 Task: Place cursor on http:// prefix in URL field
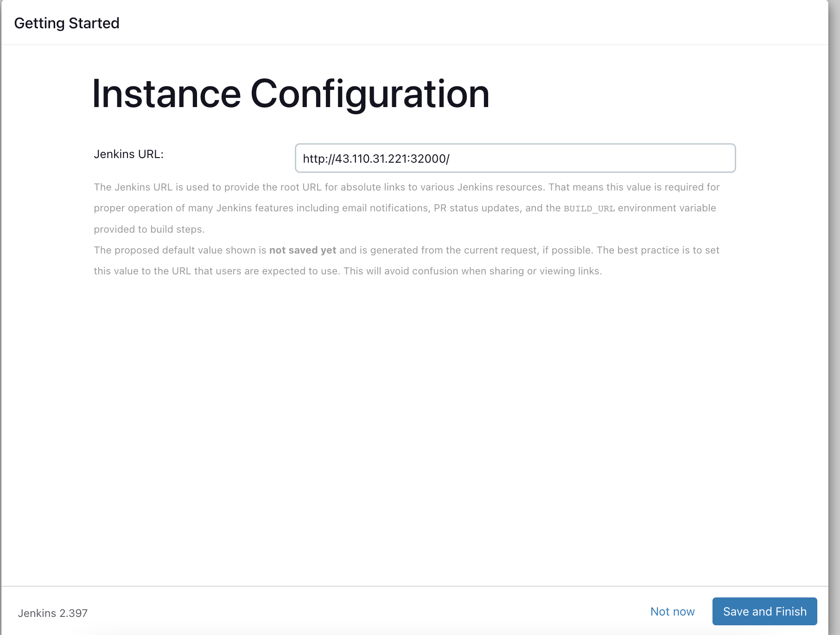[x=318, y=159]
